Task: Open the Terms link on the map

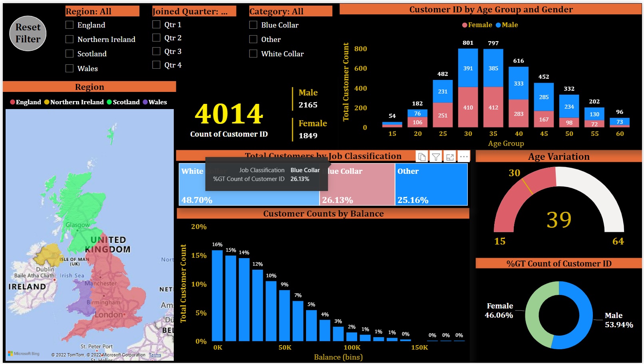Action: 155,355
